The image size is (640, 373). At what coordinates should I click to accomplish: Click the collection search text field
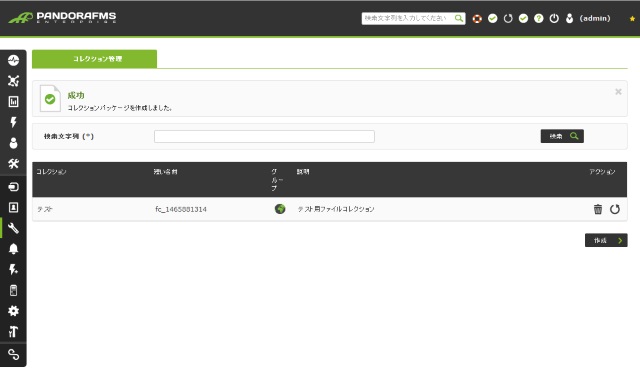[264, 136]
